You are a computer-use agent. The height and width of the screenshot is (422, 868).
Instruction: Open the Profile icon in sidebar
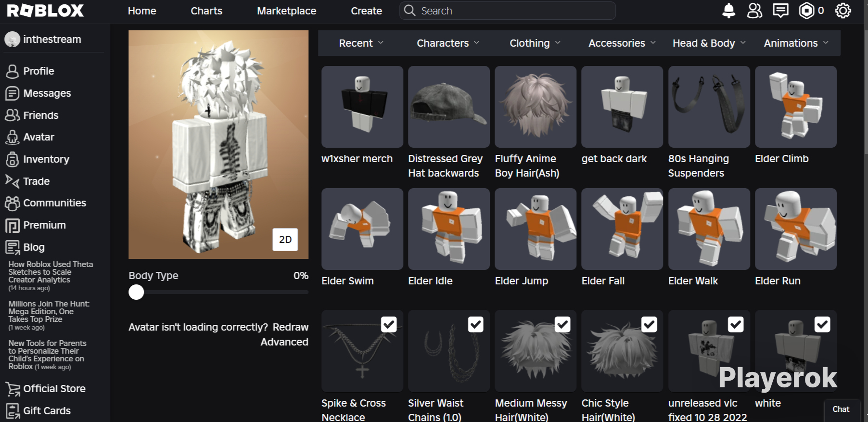[12, 71]
